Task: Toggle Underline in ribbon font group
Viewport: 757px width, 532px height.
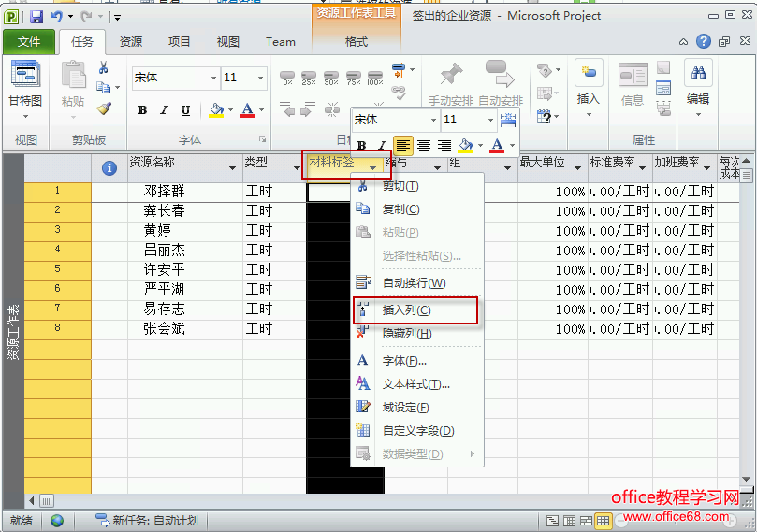Action: pyautogui.click(x=185, y=110)
